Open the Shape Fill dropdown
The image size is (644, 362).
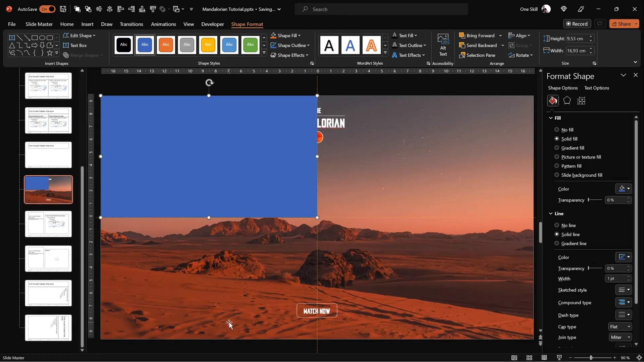pos(286,36)
